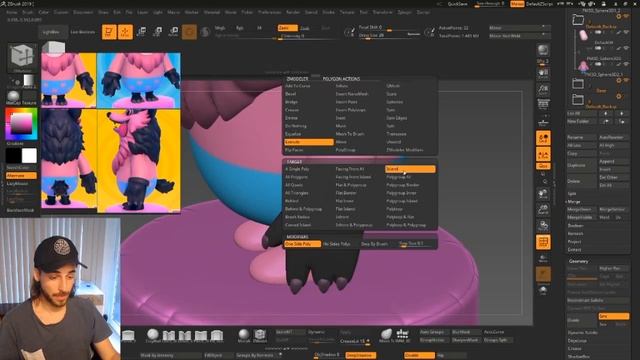Image resolution: width=640 pixels, height=360 pixels.
Task: Toggle eye visibility of the top subtool folder
Action: (x=627, y=16)
